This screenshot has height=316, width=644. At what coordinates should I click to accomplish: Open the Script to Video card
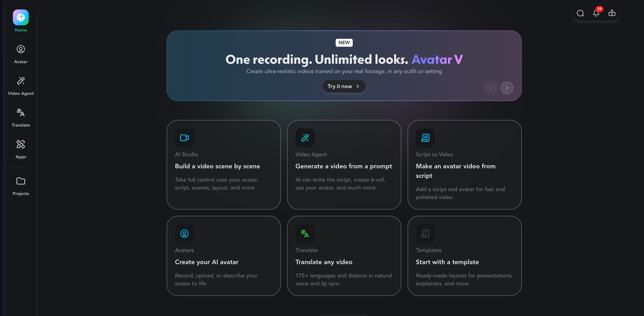pos(464,165)
